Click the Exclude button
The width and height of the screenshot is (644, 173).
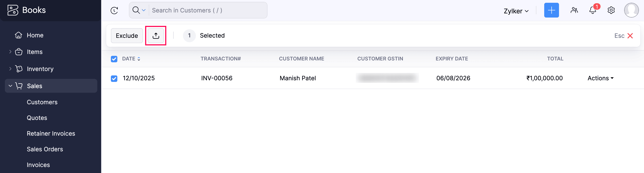click(x=127, y=36)
